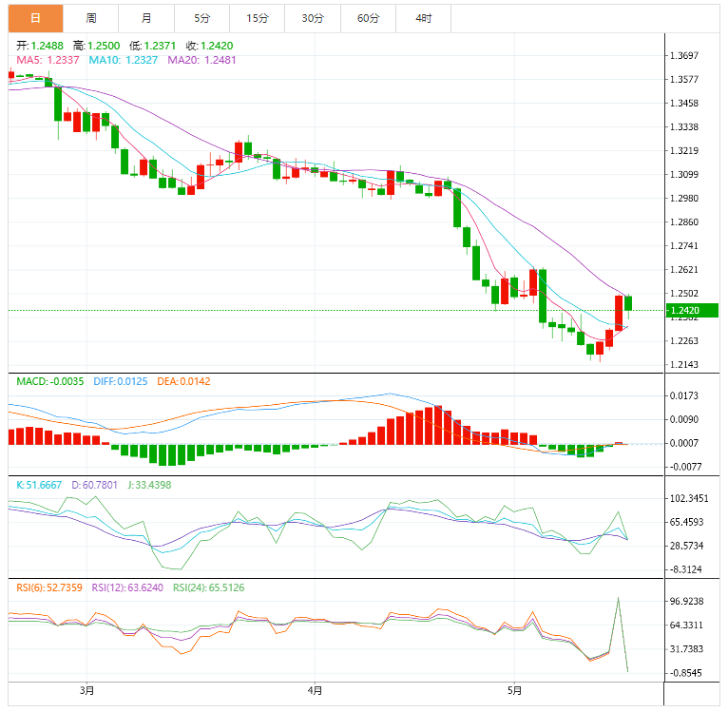
Task: Open the 5分 timeframe tab
Action: 202,18
